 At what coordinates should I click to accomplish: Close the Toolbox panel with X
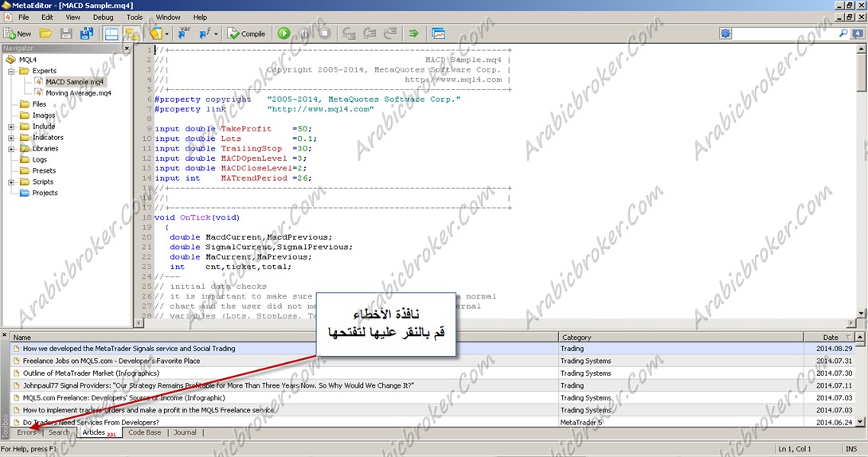click(5, 334)
